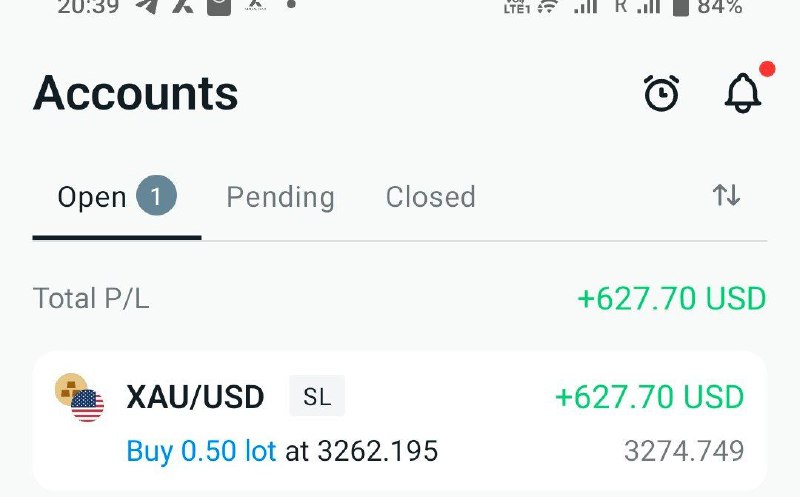Screen dimensions: 800x497
Task: Tap the open positions count badge
Action: 156,195
